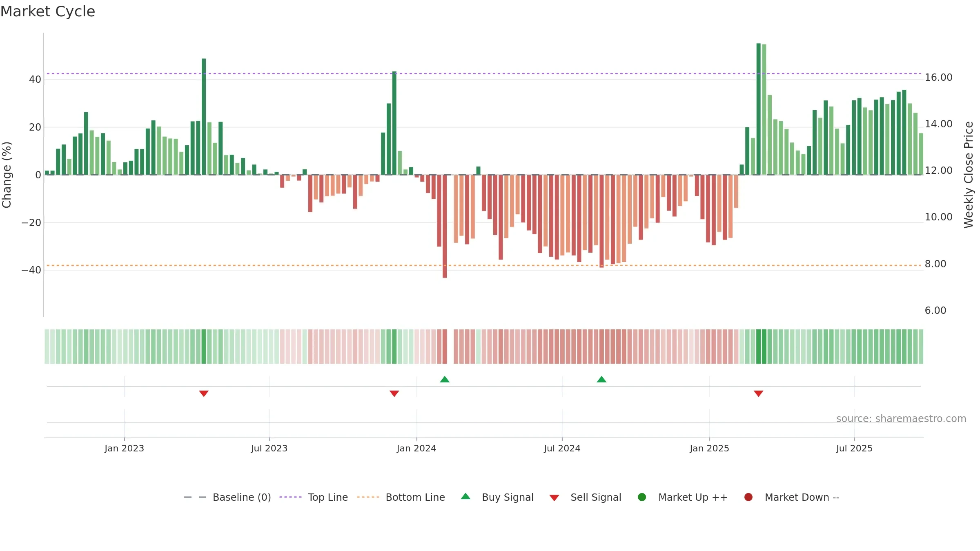The image size is (980, 551).
Task: Toggle the Market Up ++ legend entry
Action: pos(682,497)
